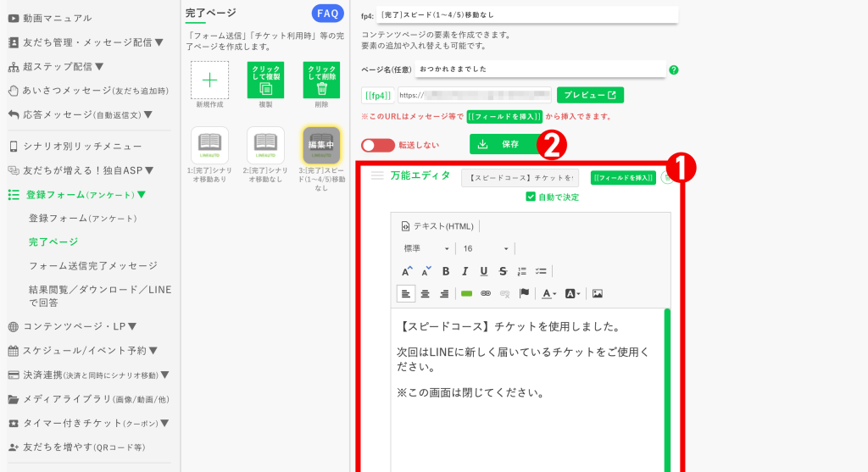Open the text background color picker dropdown

(x=572, y=294)
